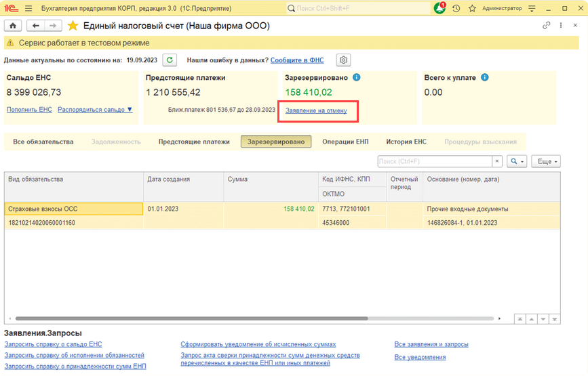Show info tooltip next to Зарезервировано
The image size is (588, 376).
pos(356,77)
